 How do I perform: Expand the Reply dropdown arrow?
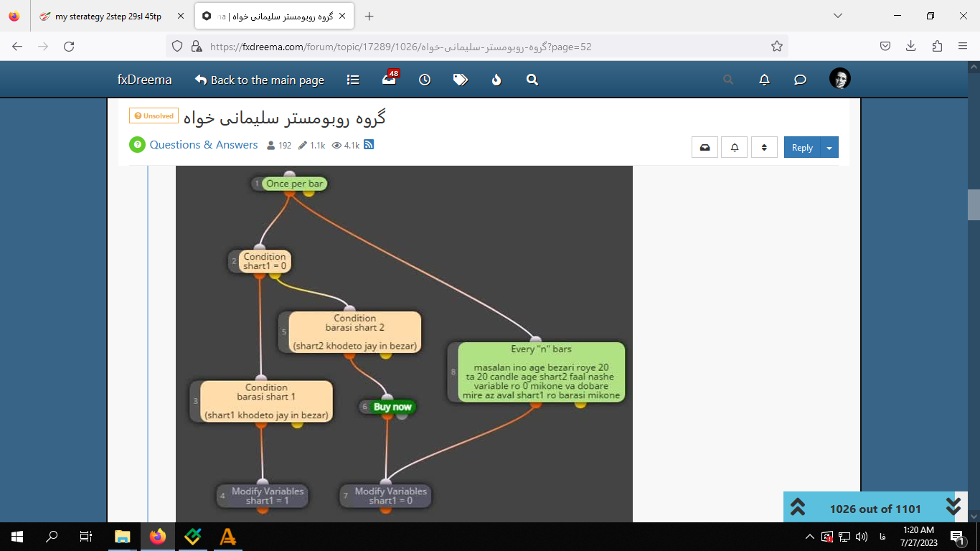(x=829, y=147)
